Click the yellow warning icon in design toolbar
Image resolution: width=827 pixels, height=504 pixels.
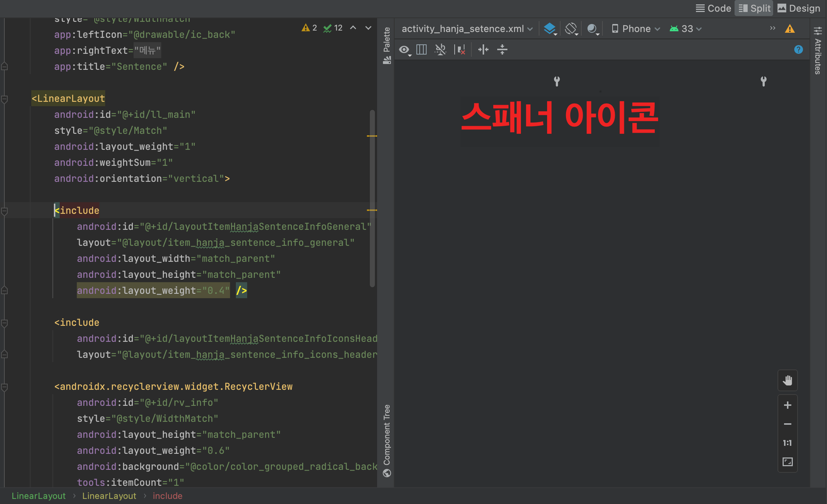[x=790, y=29]
